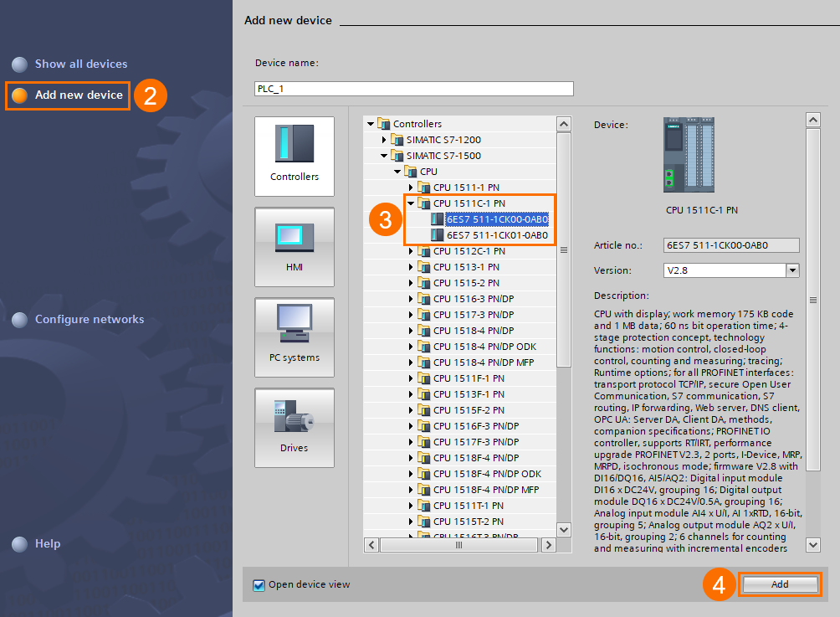Click the CPU 1511C-1 PN device image

689,155
